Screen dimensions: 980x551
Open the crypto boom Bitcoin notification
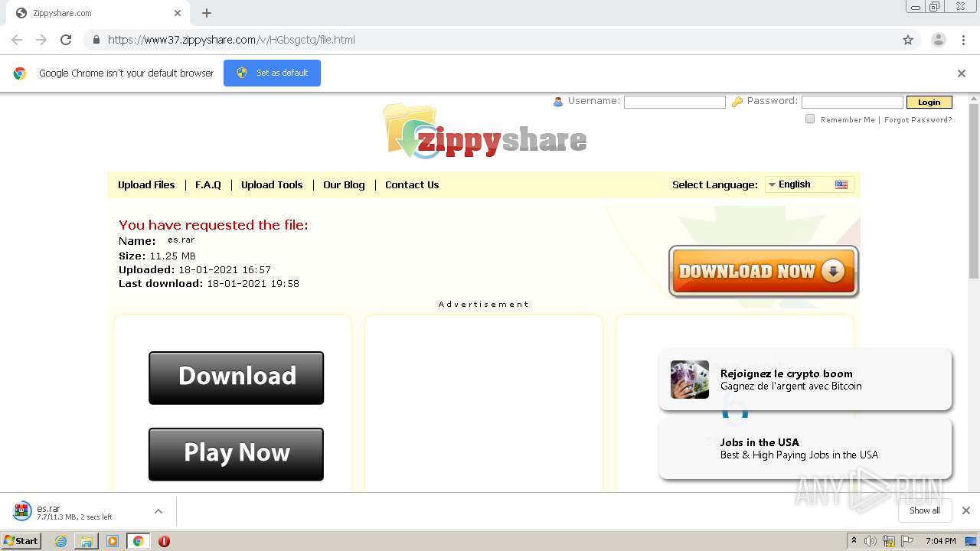[805, 380]
